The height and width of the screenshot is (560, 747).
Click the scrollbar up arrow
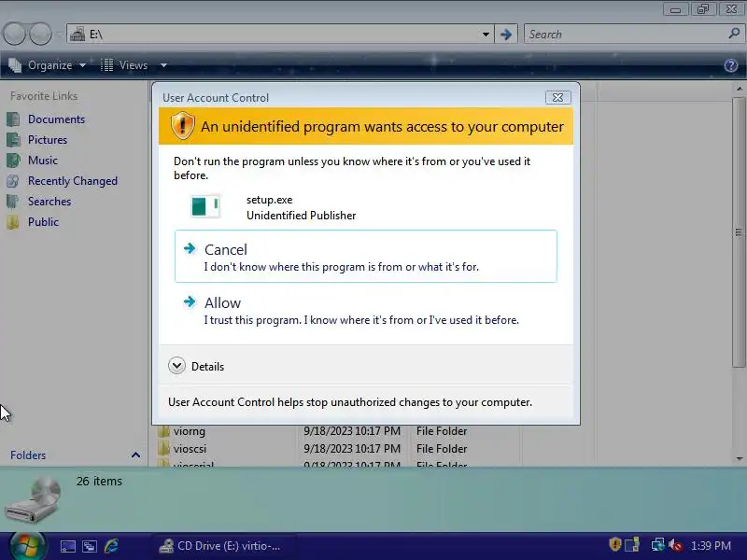(739, 89)
